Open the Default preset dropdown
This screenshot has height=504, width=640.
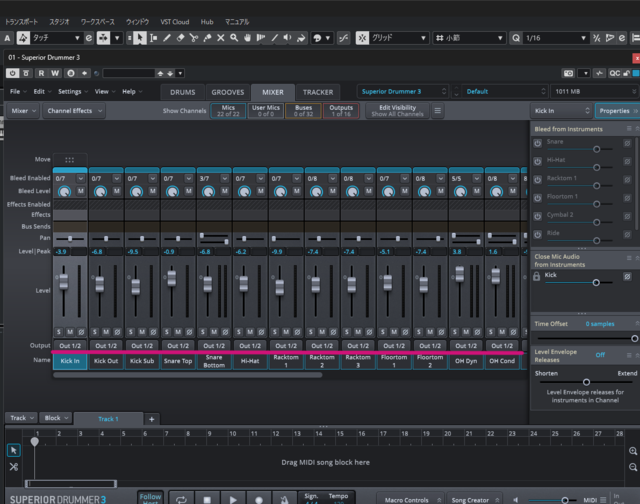click(489, 91)
